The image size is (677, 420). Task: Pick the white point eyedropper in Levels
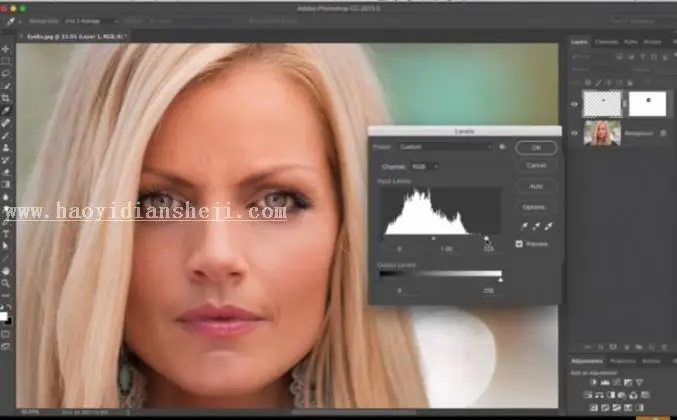[x=549, y=226]
